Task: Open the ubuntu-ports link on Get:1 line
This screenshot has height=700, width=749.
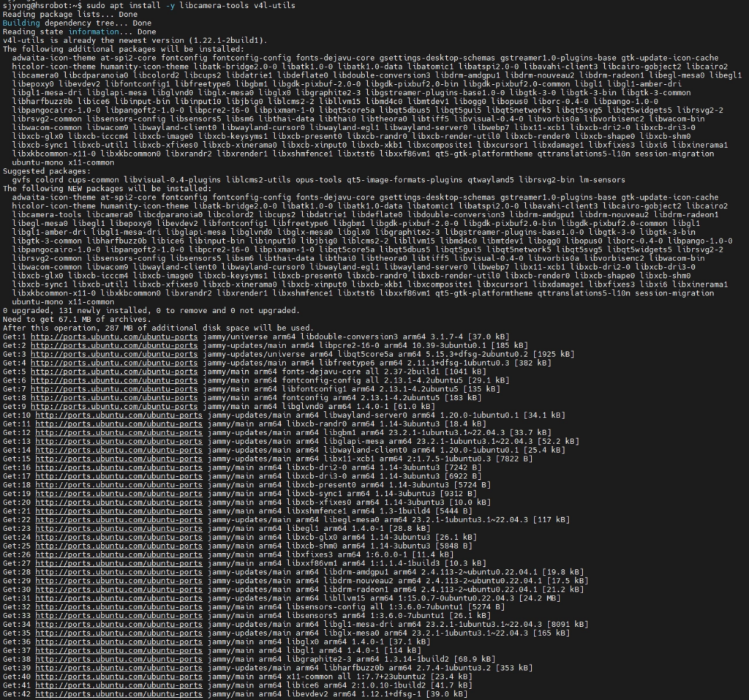Action: point(114,337)
